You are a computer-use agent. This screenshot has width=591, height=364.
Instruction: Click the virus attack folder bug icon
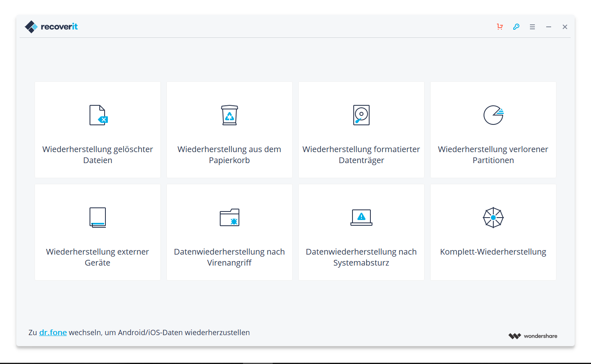(230, 218)
